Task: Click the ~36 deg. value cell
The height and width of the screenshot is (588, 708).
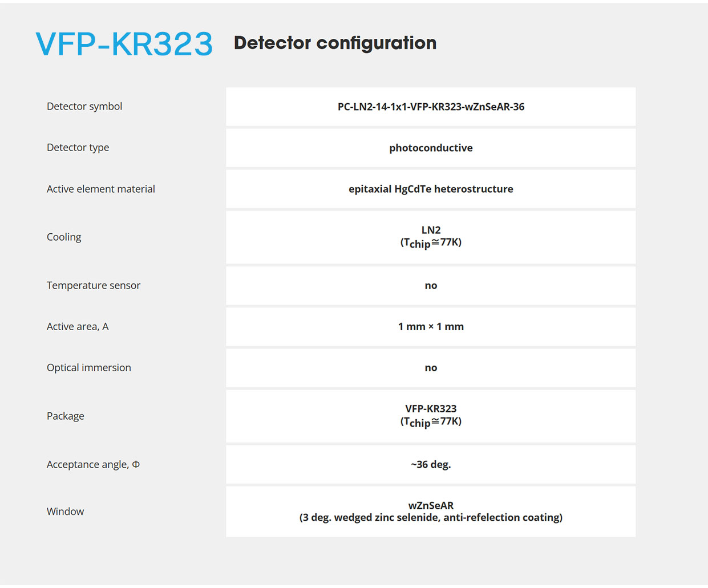Action: 431,465
